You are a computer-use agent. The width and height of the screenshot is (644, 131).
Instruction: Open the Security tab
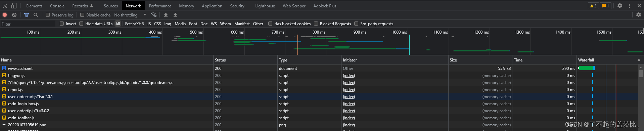(x=237, y=6)
